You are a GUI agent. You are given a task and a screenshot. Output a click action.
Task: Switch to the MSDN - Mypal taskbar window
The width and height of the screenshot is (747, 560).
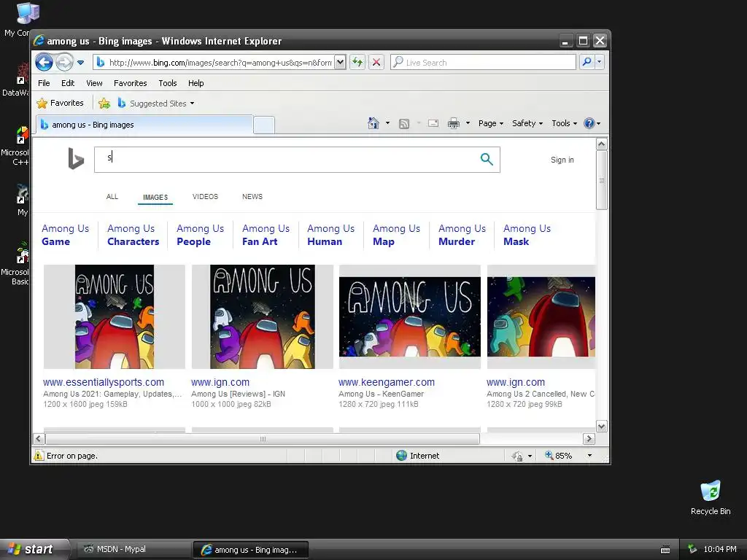coord(133,550)
